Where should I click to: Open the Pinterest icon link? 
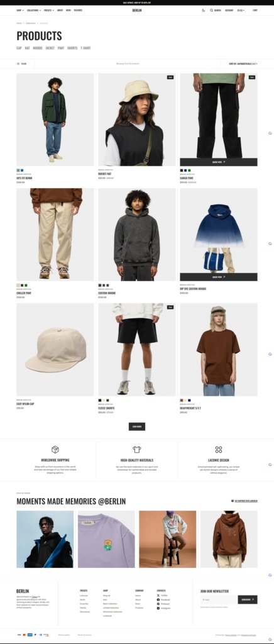(158, 604)
